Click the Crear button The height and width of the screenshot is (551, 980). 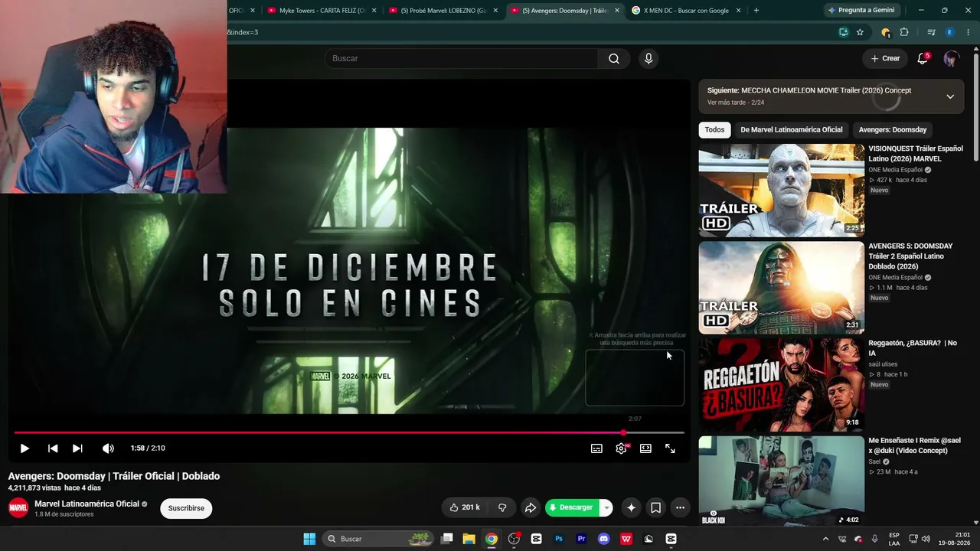click(x=885, y=58)
